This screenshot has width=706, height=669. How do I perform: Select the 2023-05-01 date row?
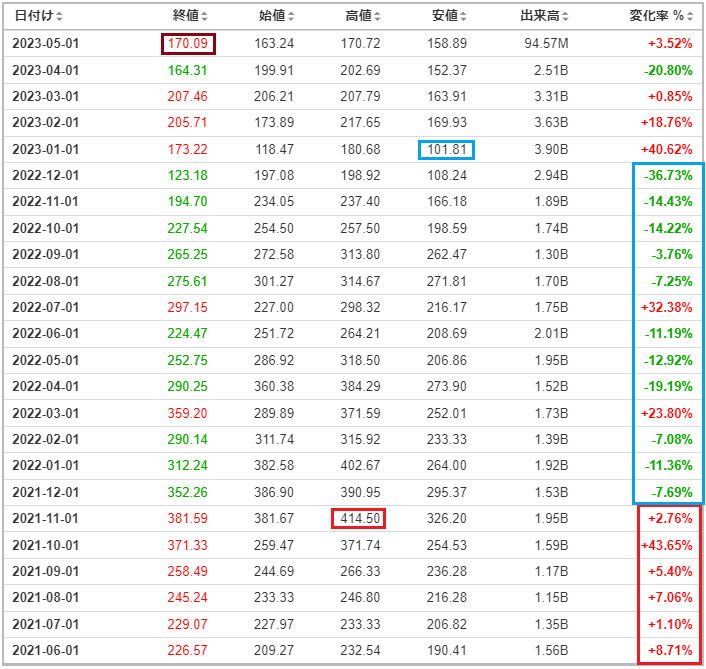click(x=353, y=44)
